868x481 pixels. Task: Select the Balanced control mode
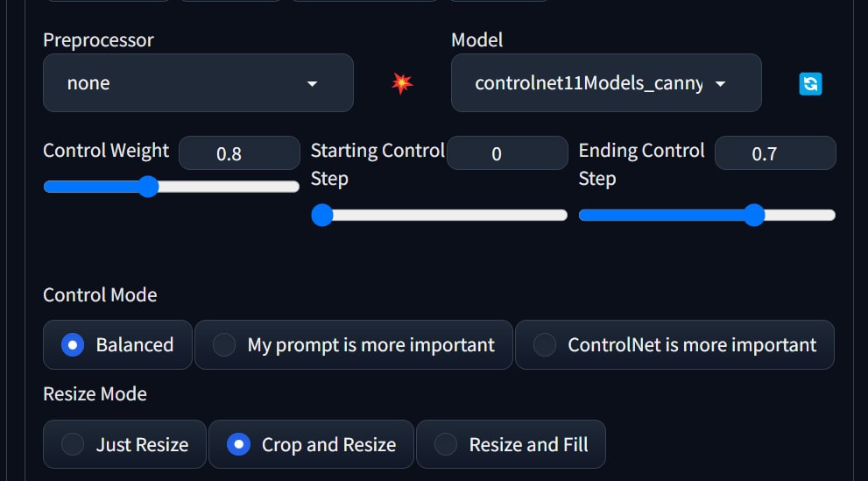coord(117,345)
